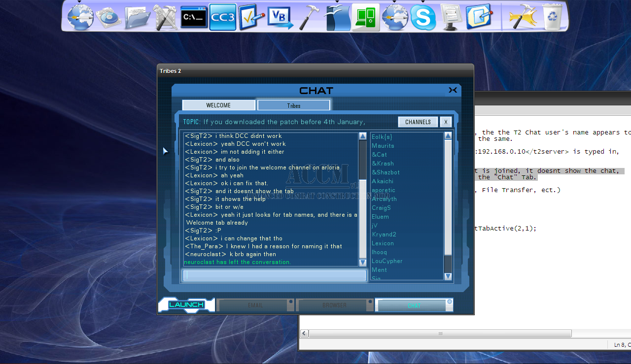This screenshot has height=364, width=631.
Task: Select user Ihooq in the list
Action: click(380, 252)
